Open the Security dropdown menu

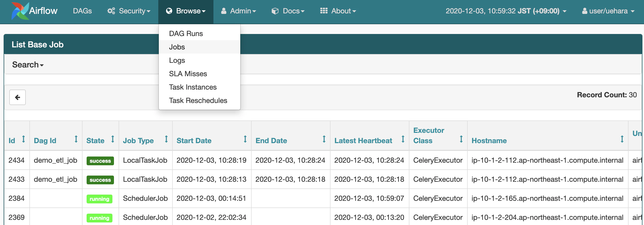point(129,11)
